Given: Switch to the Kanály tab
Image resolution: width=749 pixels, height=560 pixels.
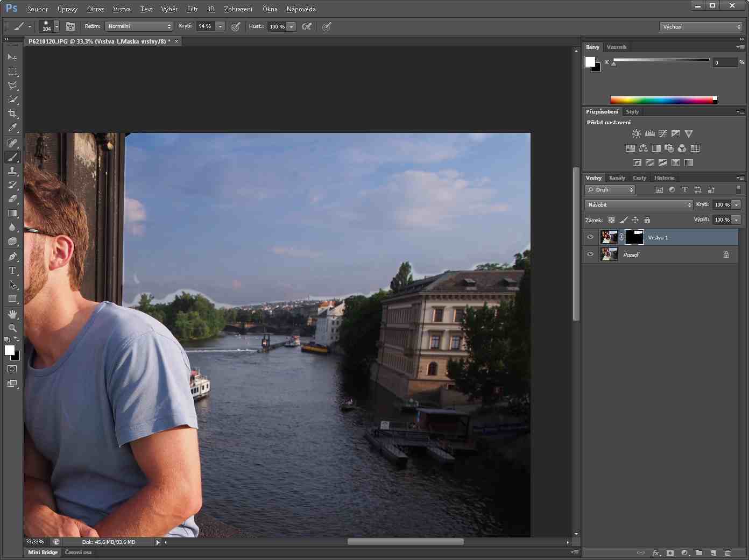Looking at the screenshot, I should point(617,178).
